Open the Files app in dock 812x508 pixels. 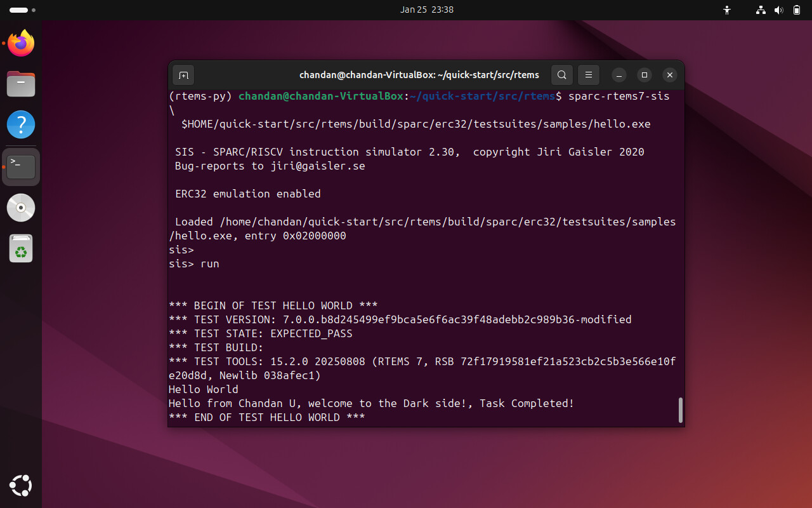click(x=21, y=84)
